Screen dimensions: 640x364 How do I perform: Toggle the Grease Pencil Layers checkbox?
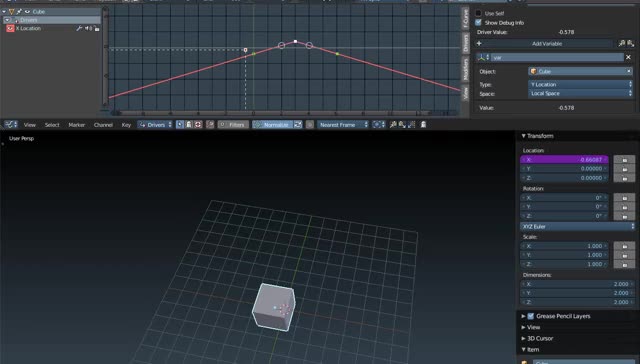tap(531, 316)
